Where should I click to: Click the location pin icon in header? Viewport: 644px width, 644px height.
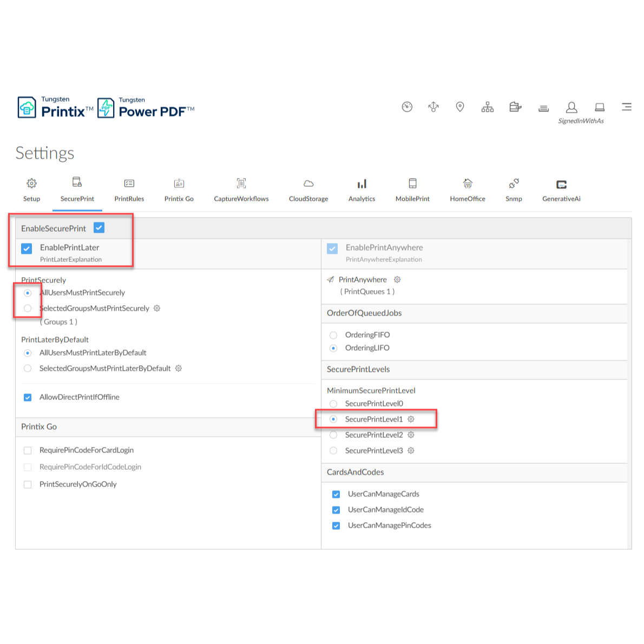pyautogui.click(x=460, y=107)
